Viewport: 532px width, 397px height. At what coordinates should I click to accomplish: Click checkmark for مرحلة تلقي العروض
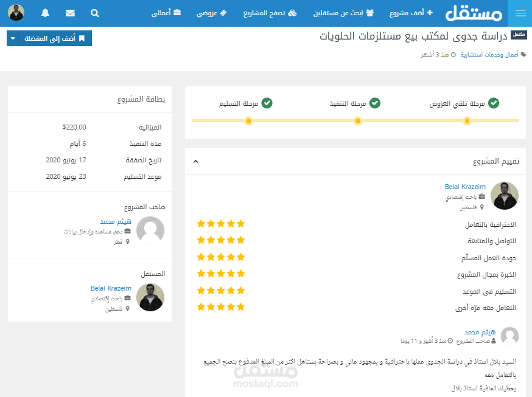tap(493, 103)
